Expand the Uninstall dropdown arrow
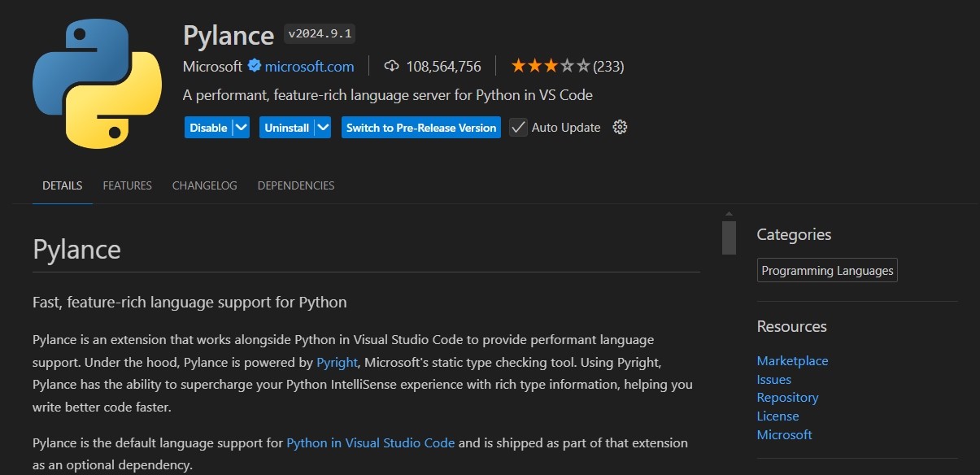 point(323,127)
